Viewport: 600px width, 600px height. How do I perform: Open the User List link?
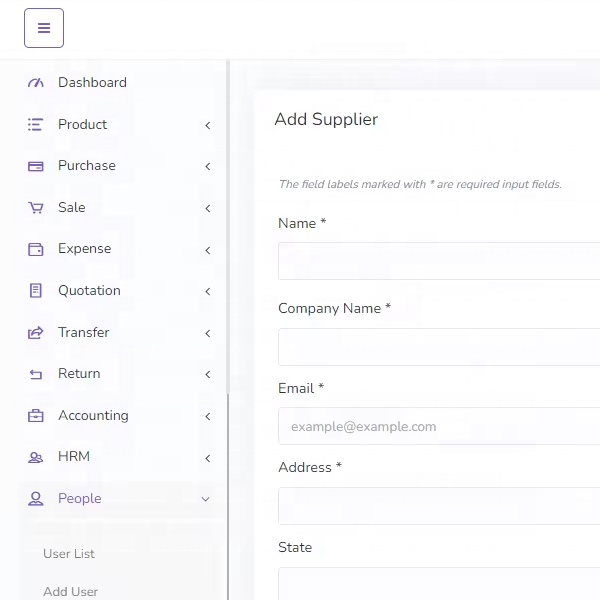pos(69,554)
